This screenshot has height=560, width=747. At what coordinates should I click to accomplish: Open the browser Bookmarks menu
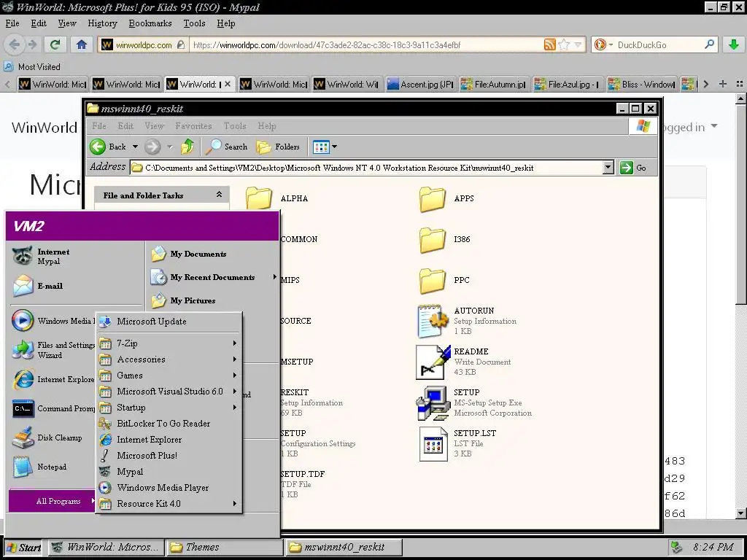tap(150, 23)
